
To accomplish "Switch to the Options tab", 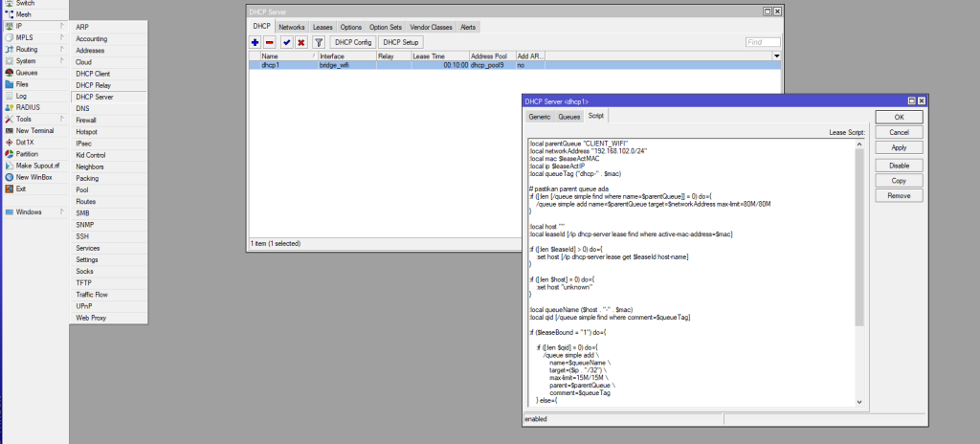I will coord(351,28).
